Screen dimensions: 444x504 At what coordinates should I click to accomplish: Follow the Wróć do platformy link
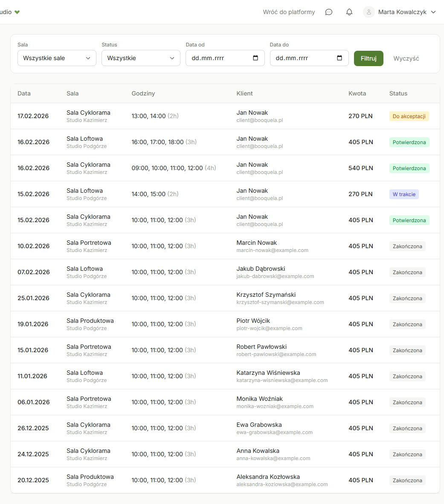pos(289,12)
